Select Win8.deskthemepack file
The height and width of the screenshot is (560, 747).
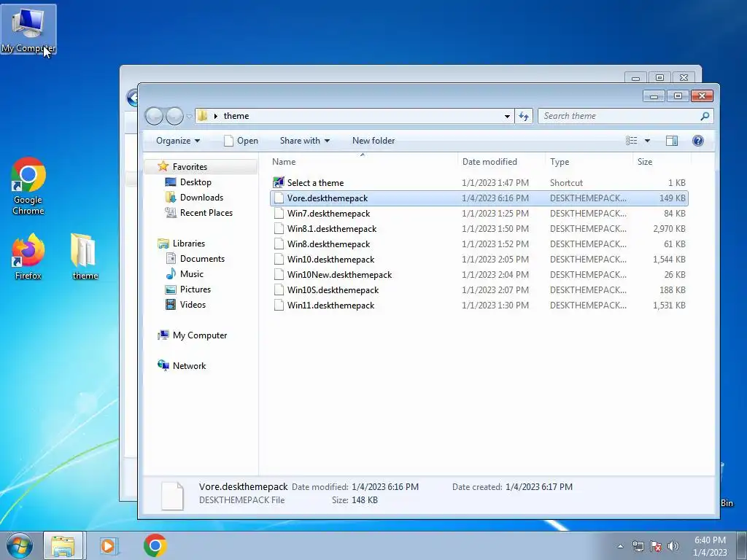point(479,244)
